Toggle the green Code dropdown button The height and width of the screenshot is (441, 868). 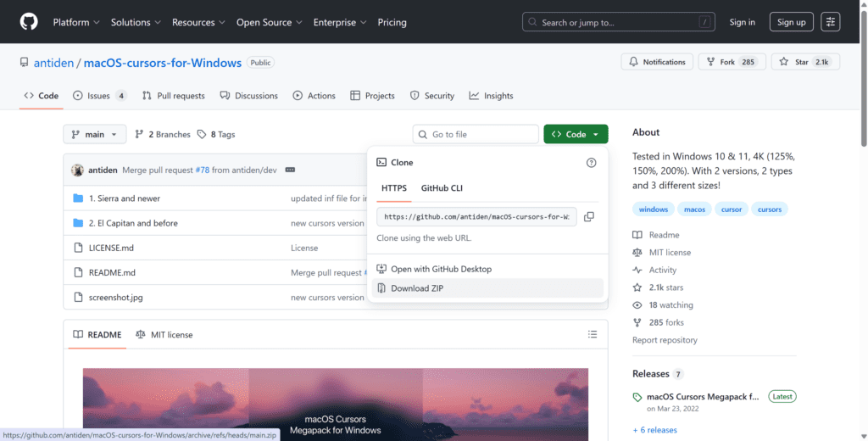tap(576, 134)
